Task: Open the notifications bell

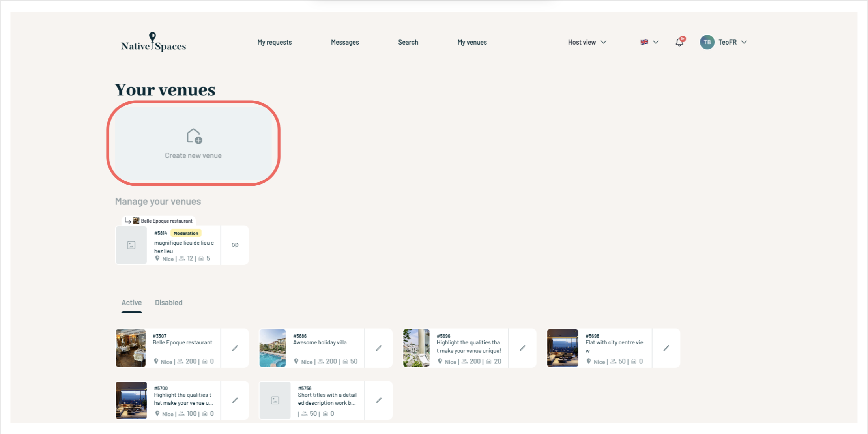Action: (679, 42)
